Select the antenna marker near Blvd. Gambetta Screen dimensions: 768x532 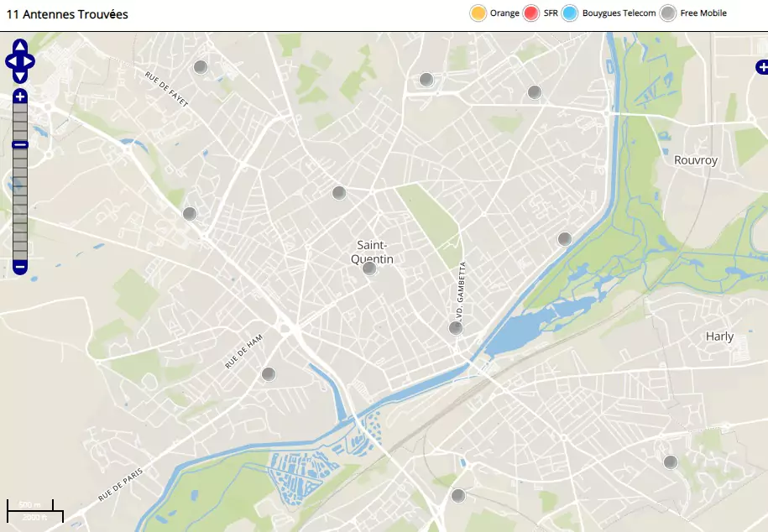[x=456, y=328]
